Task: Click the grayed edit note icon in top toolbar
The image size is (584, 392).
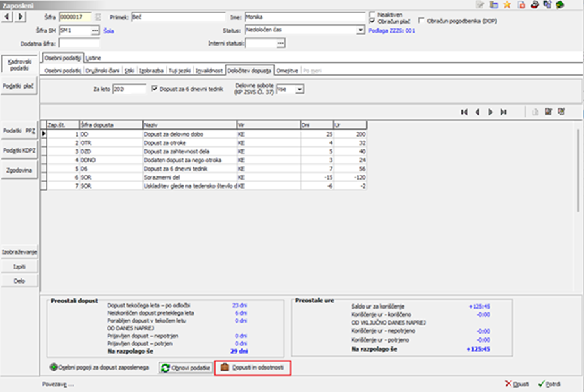Action: coord(480,5)
